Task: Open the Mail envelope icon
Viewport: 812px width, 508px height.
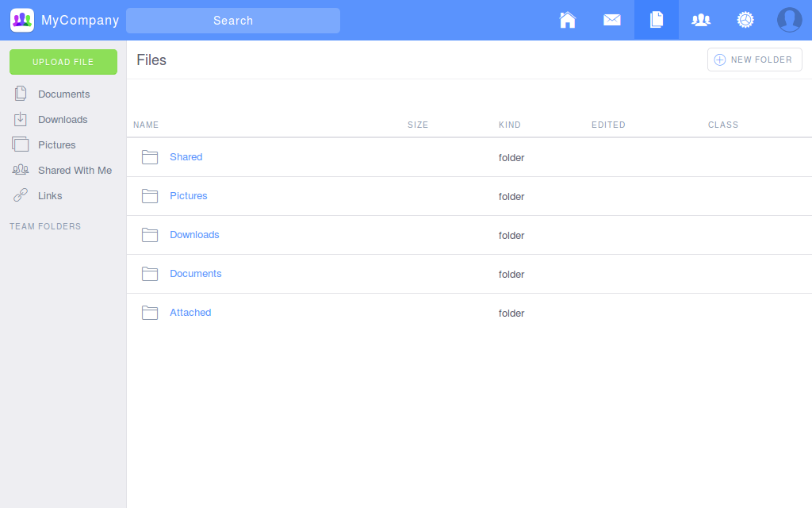Action: [x=612, y=20]
